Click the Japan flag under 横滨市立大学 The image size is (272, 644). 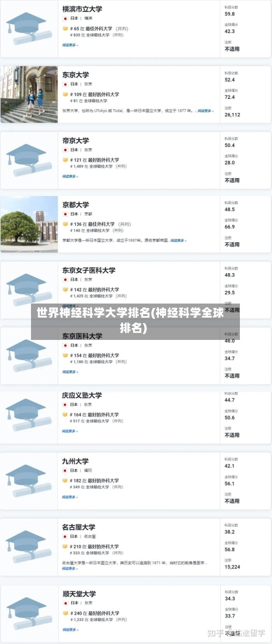click(x=65, y=18)
